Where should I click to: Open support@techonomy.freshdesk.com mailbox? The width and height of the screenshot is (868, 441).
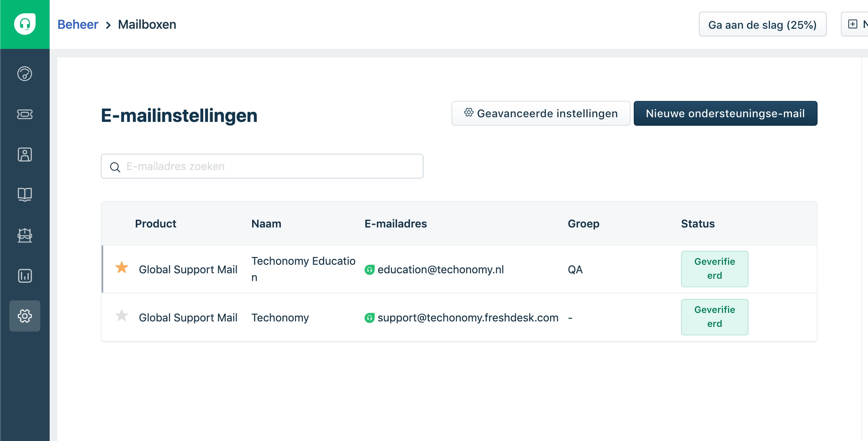[468, 318]
